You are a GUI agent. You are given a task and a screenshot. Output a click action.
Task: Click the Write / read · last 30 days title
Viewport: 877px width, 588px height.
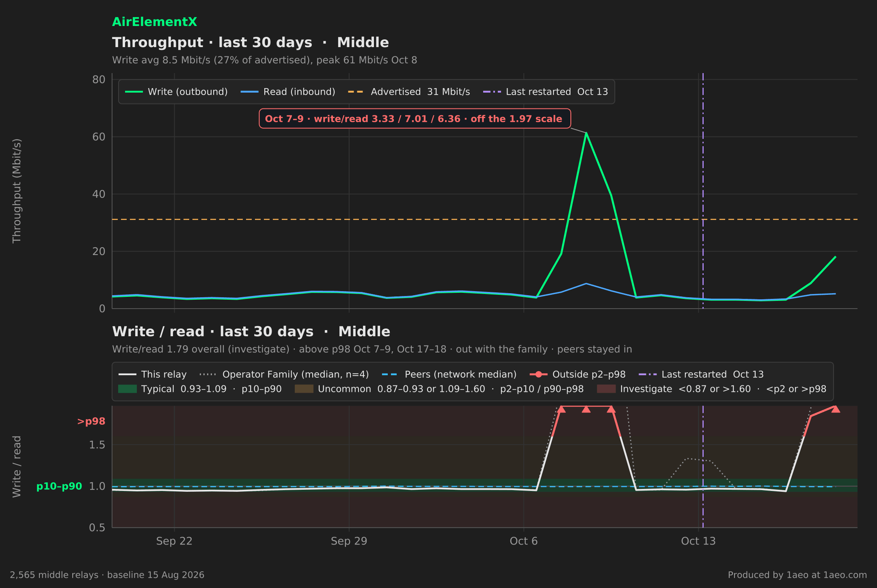click(x=251, y=332)
